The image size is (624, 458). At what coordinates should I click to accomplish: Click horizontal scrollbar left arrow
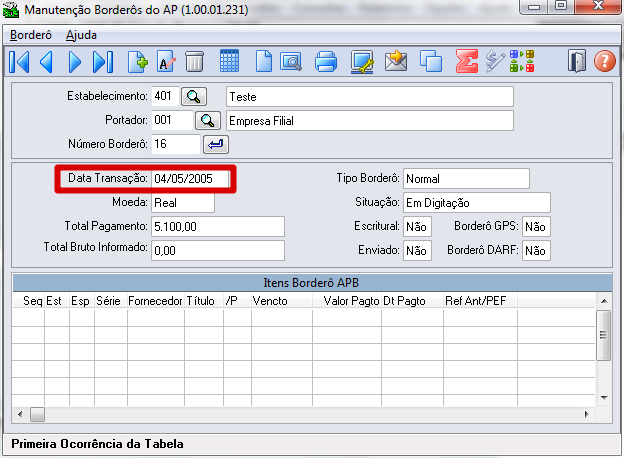pos(20,414)
